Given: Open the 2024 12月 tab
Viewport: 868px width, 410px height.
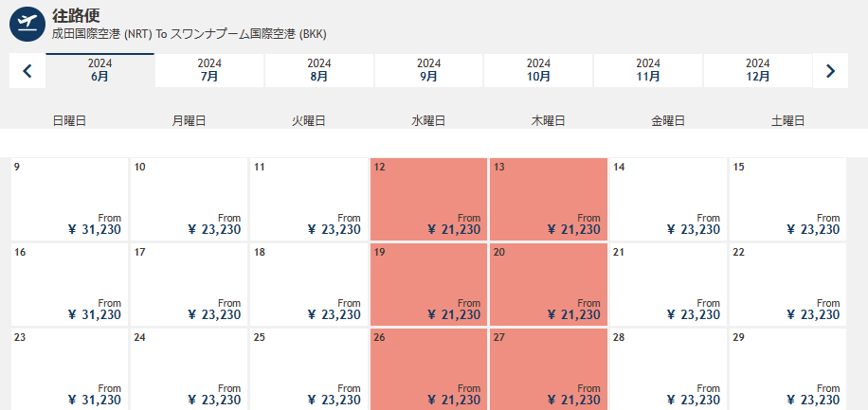Looking at the screenshot, I should (757, 71).
